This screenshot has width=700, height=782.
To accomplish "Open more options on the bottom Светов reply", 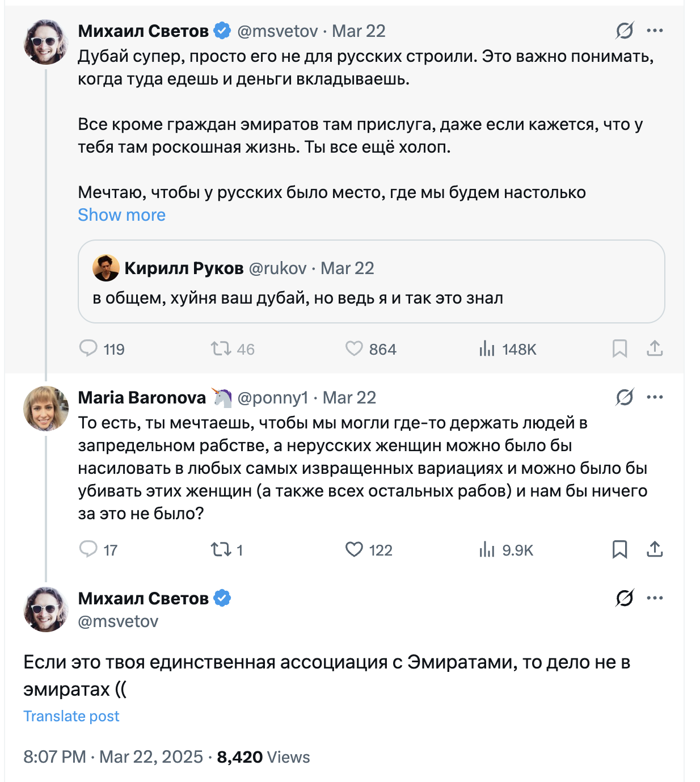I will (655, 598).
